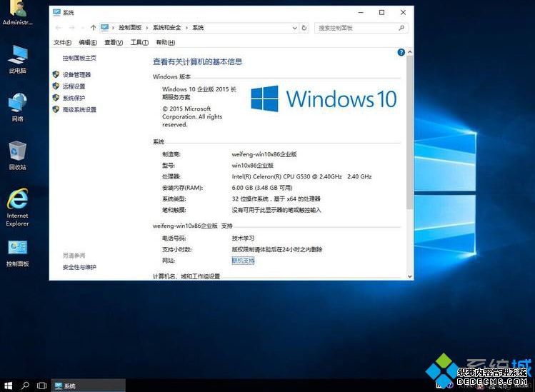The image size is (535, 392).
Task: Minimize the 系统 window
Action: pyautogui.click(x=361, y=12)
